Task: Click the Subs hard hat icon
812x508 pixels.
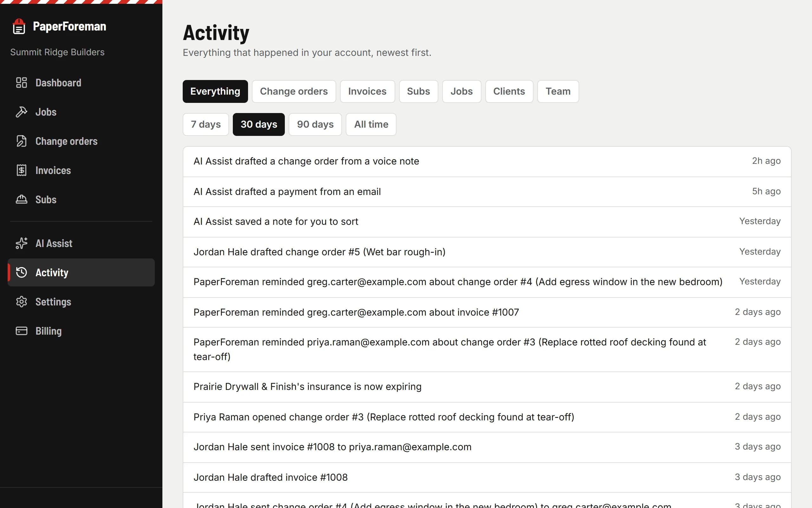Action: pos(22,200)
